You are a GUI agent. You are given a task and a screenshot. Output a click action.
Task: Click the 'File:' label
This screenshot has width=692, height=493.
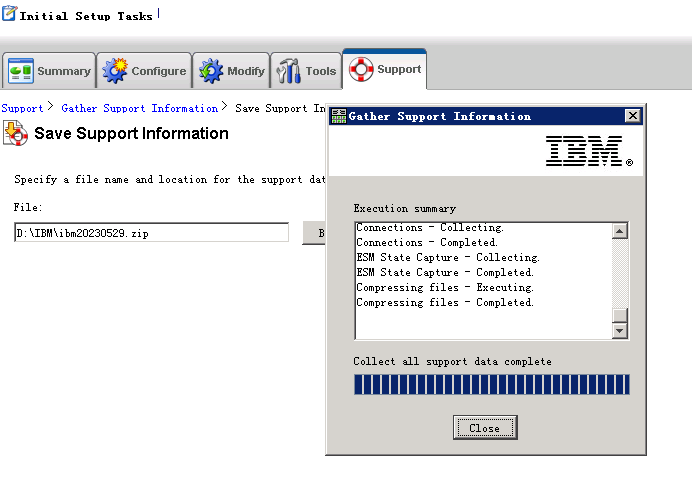(x=28, y=207)
